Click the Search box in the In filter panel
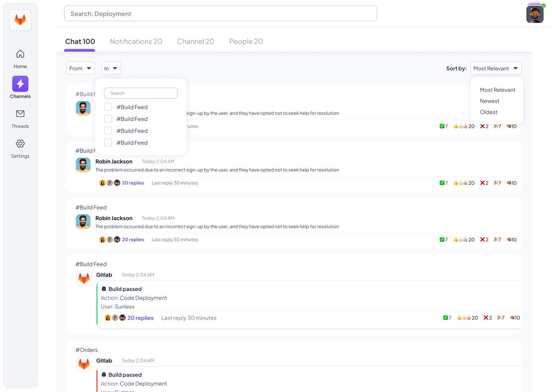 (x=141, y=93)
